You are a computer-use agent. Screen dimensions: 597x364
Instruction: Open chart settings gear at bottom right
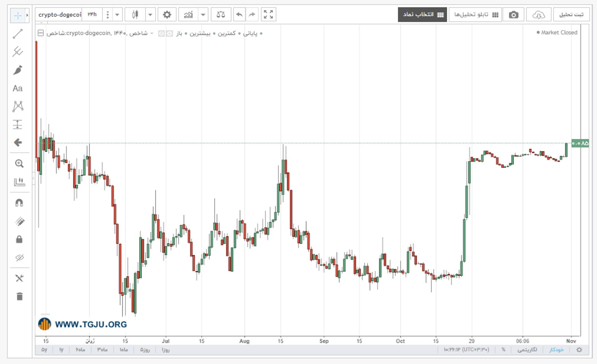(x=579, y=350)
